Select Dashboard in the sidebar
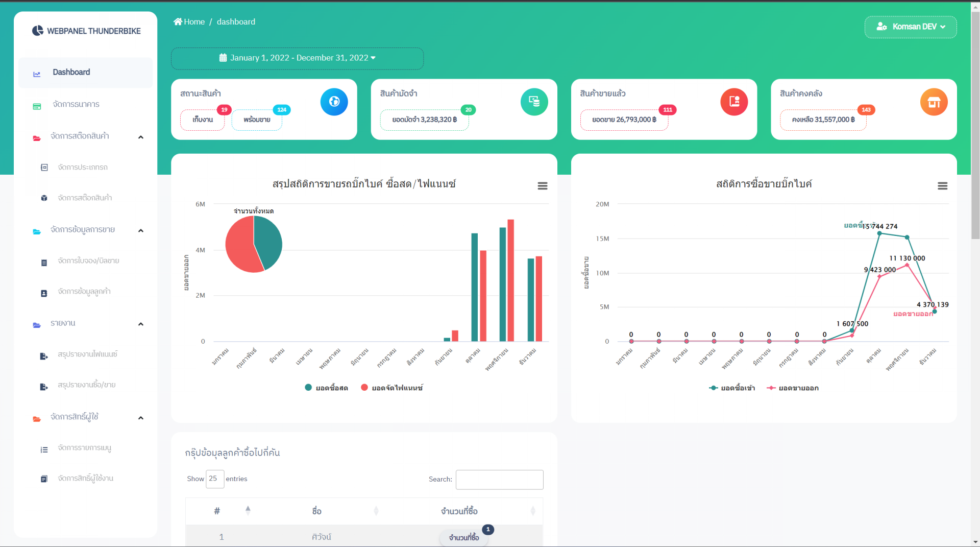The image size is (980, 547). pos(71,73)
